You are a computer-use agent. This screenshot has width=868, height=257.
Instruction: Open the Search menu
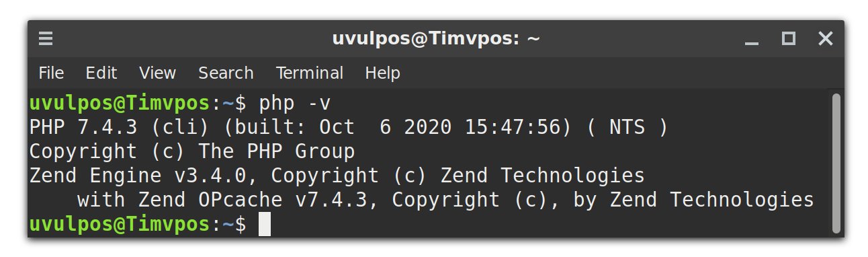click(226, 73)
